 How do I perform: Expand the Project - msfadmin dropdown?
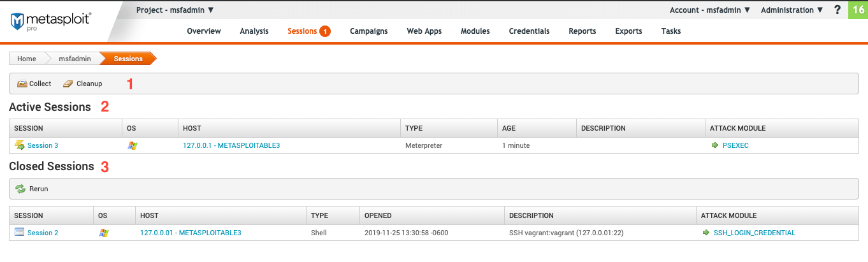click(175, 10)
